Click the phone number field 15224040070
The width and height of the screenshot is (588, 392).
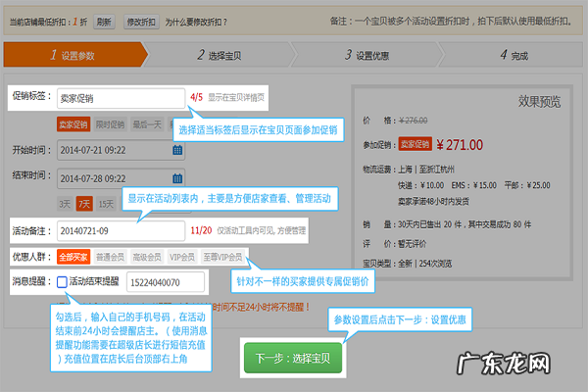(166, 282)
